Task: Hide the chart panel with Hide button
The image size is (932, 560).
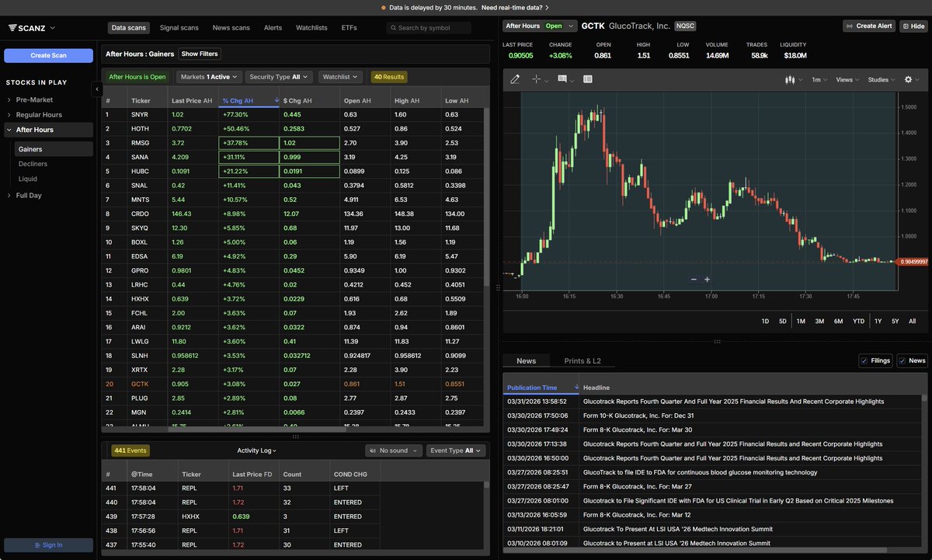Action: click(x=913, y=26)
